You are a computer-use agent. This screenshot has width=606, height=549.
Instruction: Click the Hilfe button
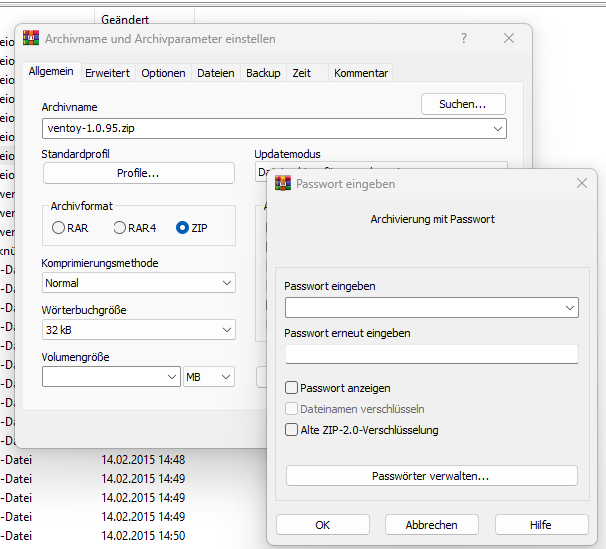541,525
